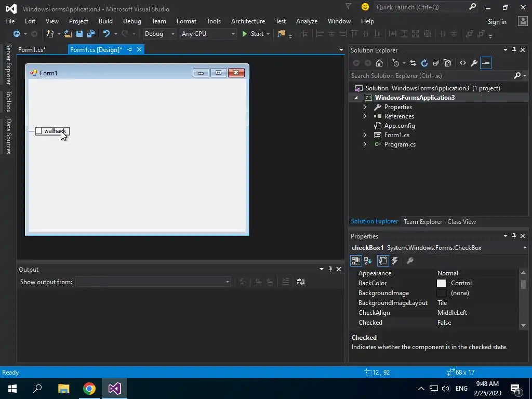Click Sync with Active Document icon

(413, 63)
